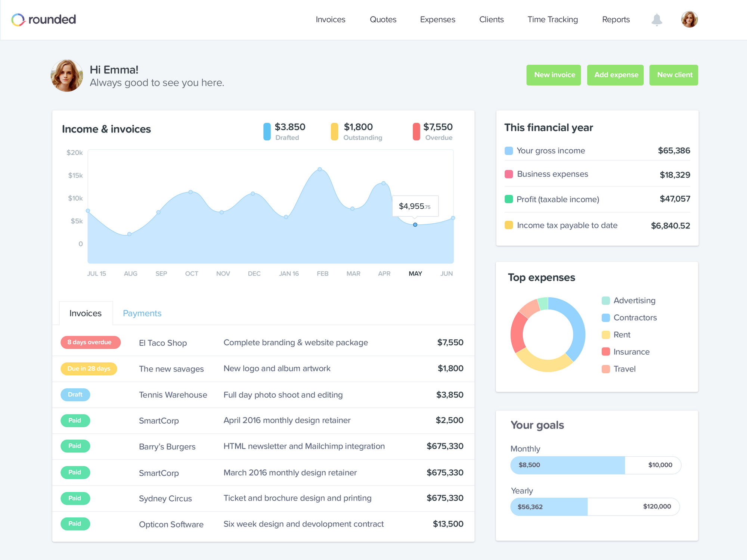Open the Invoices navigation menu
Image resolution: width=747 pixels, height=560 pixels.
pyautogui.click(x=330, y=19)
